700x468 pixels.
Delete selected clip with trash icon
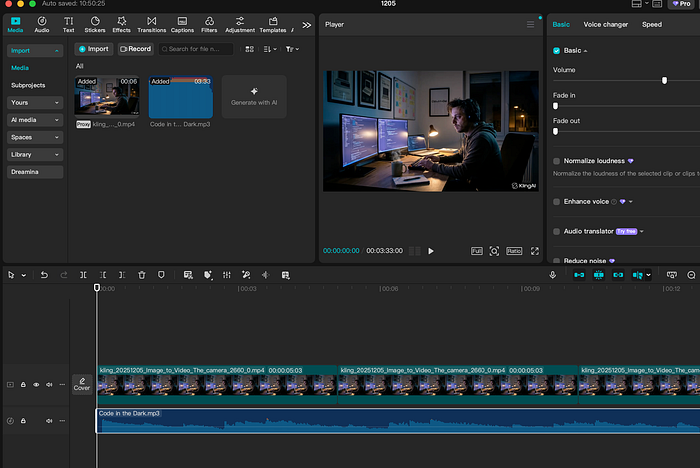(142, 275)
